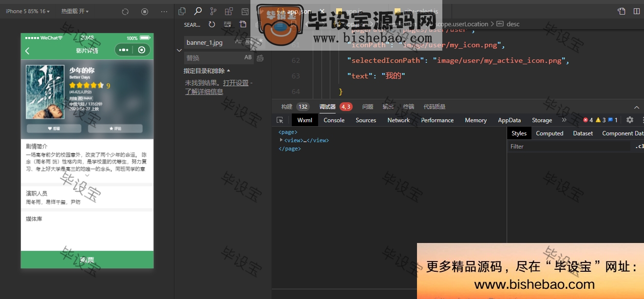
Task: Open debugger settings gear
Action: (x=630, y=120)
